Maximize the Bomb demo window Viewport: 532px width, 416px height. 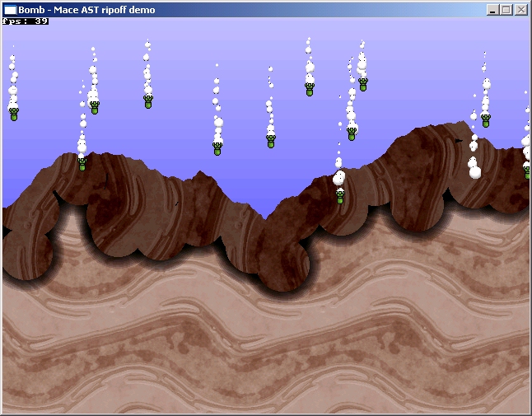click(506, 10)
